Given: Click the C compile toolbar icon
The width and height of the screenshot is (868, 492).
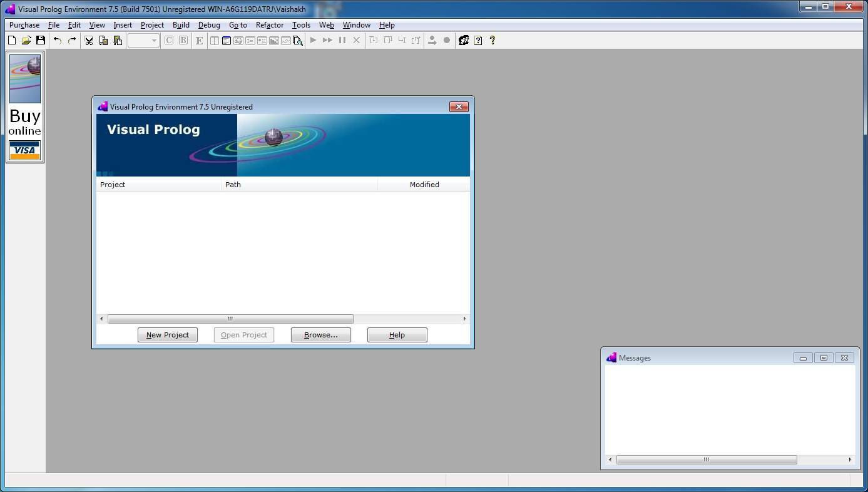Looking at the screenshot, I should coord(169,40).
